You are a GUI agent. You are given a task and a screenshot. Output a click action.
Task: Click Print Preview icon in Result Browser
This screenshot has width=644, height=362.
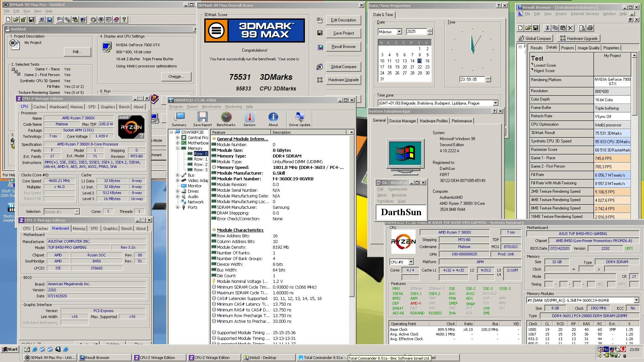coord(582,28)
